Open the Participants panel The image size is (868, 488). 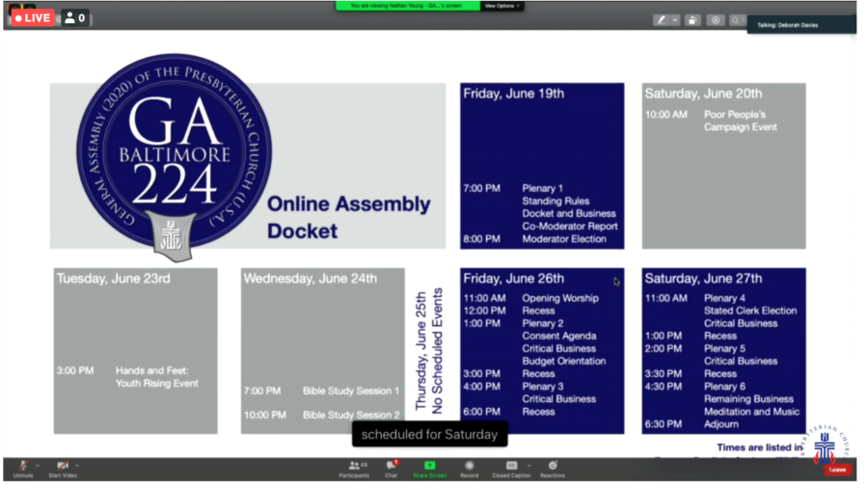point(353,466)
